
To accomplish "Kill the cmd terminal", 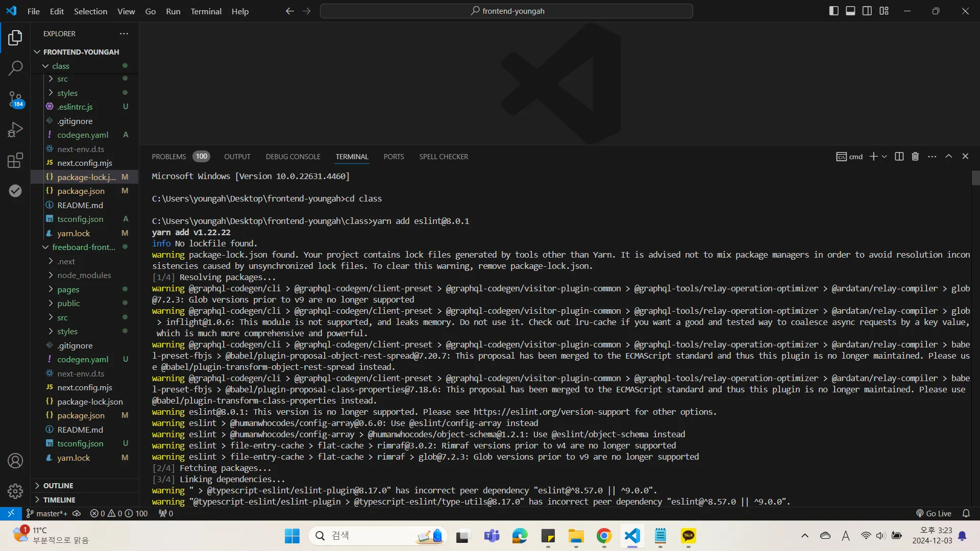I will pos(915,157).
